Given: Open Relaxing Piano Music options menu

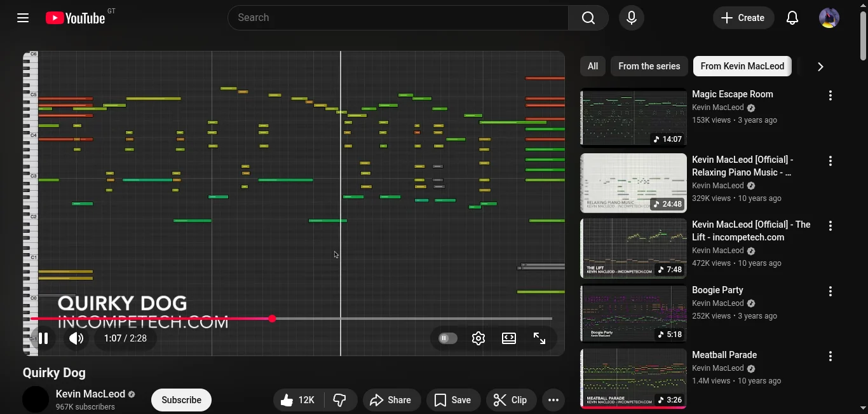Looking at the screenshot, I should (831, 161).
